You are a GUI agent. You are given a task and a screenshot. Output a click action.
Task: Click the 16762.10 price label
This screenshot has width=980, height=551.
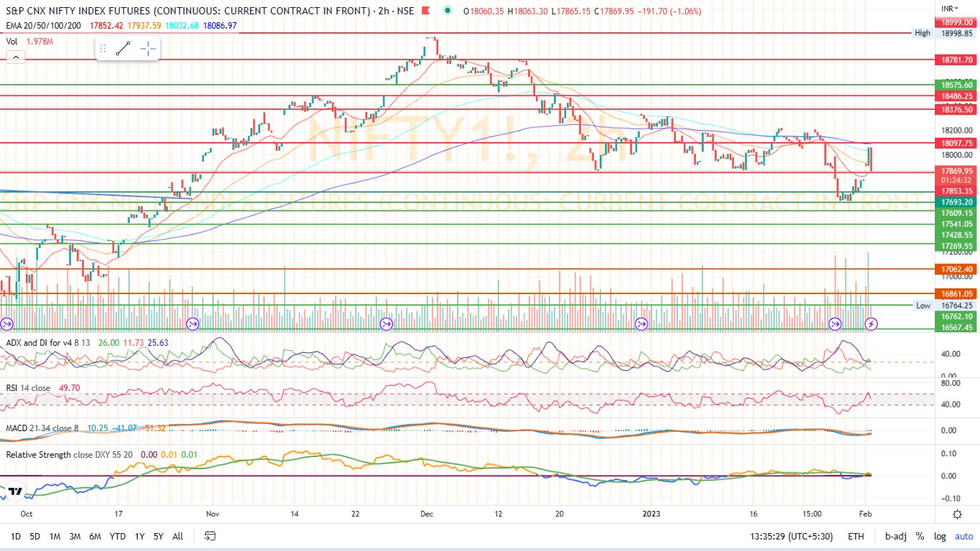click(958, 316)
